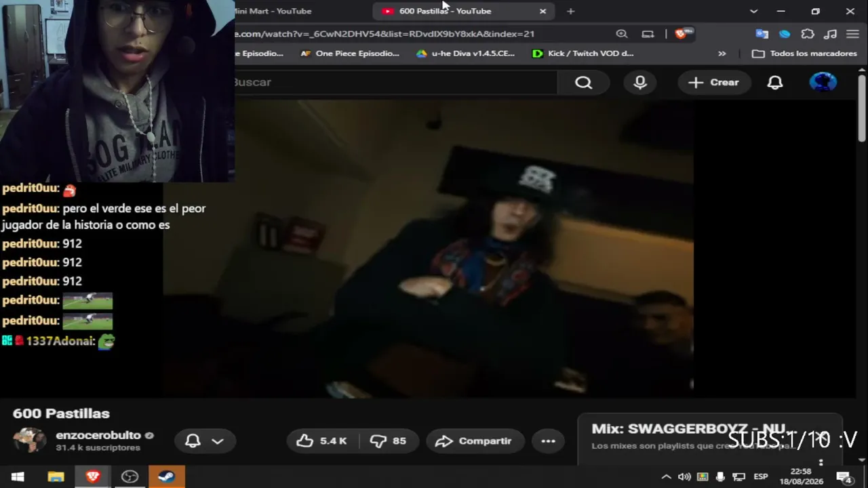Open the u-he Diva v1.4.5 bookmark
Viewport: 868px width, 488px height.
pos(466,54)
